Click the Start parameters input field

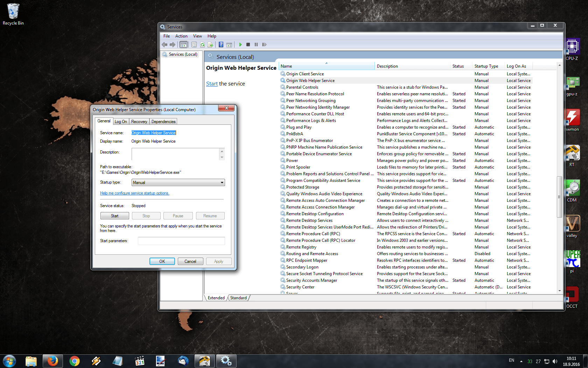pos(181,241)
